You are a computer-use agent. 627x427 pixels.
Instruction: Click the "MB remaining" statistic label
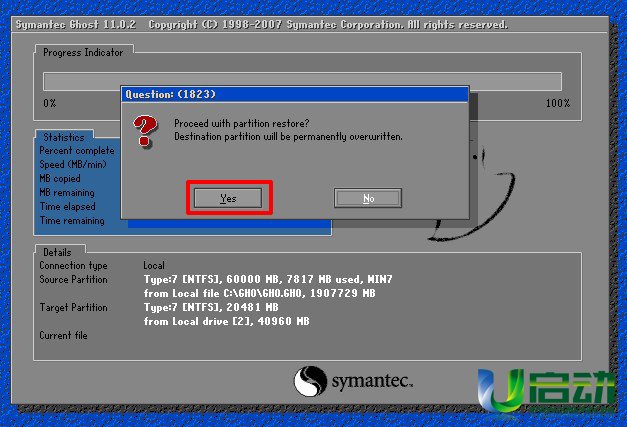click(x=67, y=193)
